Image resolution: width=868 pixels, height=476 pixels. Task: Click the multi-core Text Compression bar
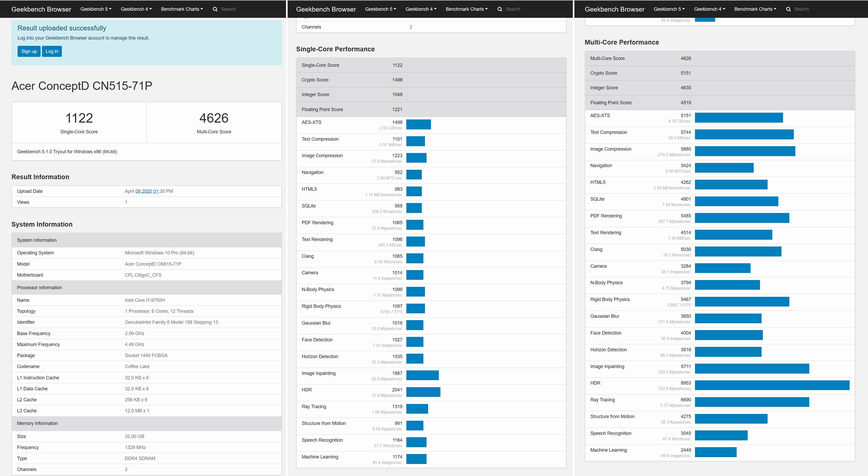coord(744,134)
